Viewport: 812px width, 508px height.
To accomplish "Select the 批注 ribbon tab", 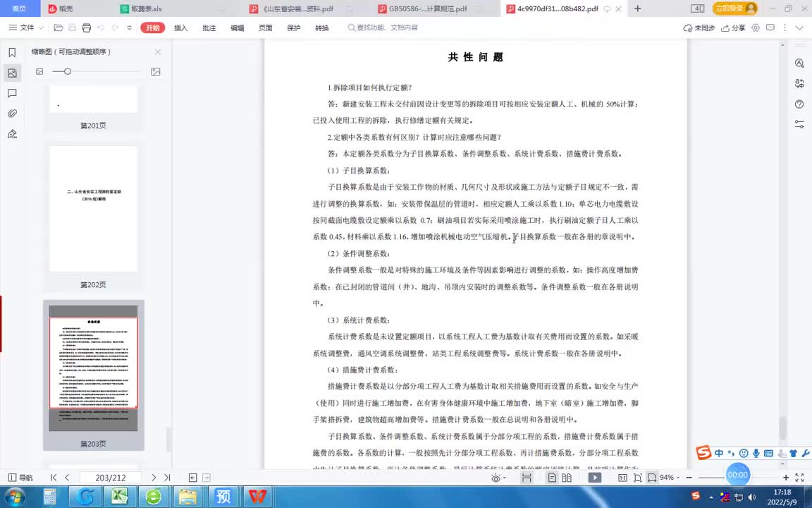I will pos(209,28).
